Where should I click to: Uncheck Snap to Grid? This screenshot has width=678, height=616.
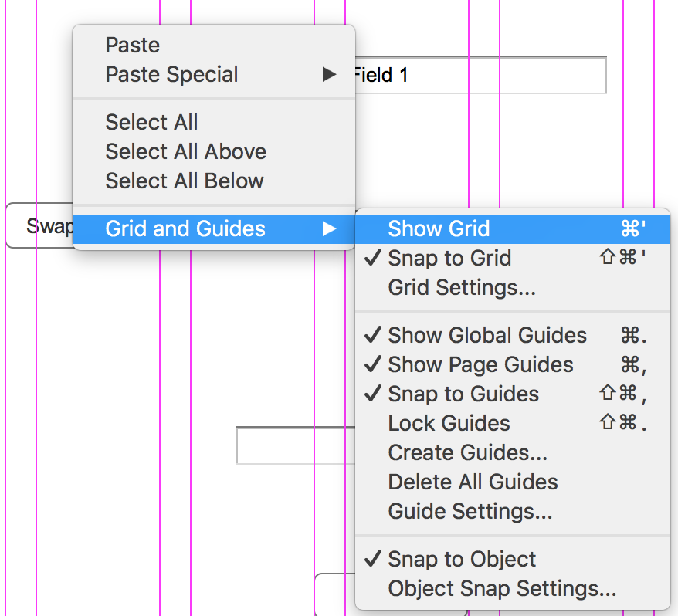(449, 259)
